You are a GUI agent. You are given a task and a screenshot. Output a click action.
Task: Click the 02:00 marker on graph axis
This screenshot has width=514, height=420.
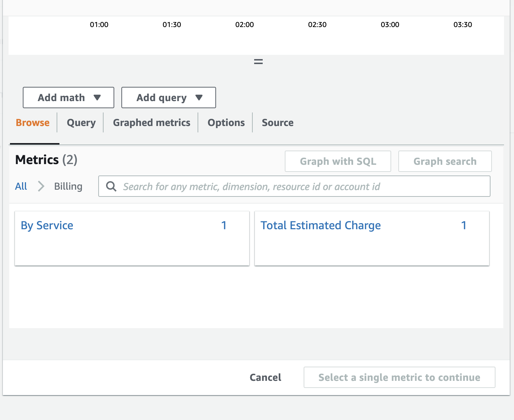pos(245,25)
